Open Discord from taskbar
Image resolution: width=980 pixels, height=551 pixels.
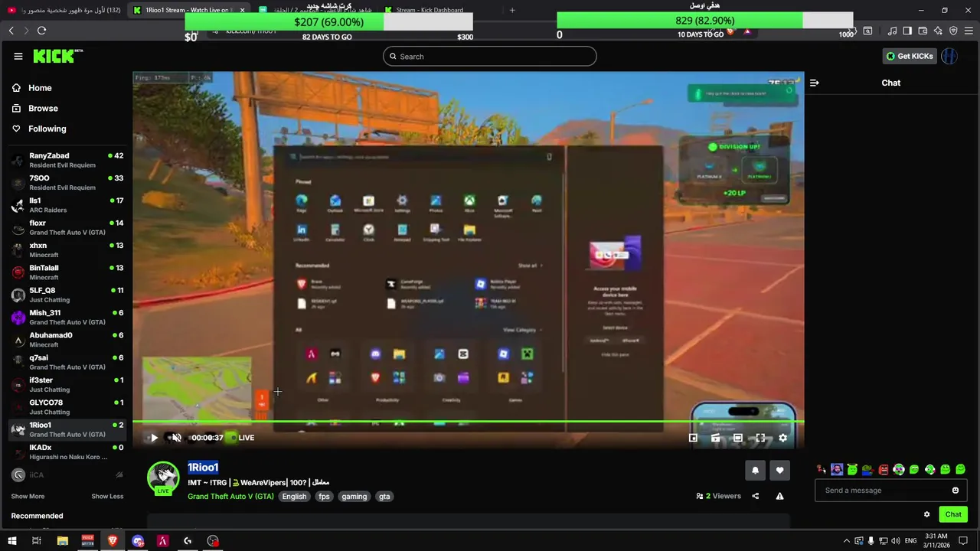coord(138,541)
